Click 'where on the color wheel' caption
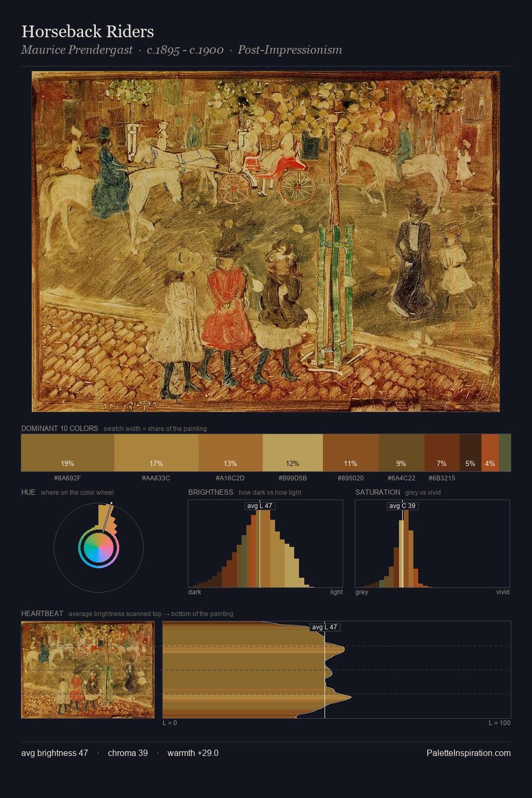 pos(77,493)
